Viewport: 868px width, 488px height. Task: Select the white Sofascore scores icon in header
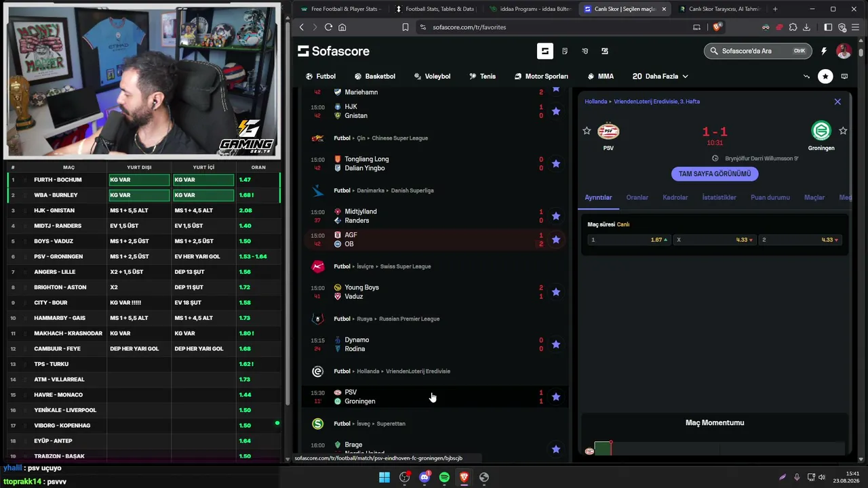point(545,51)
